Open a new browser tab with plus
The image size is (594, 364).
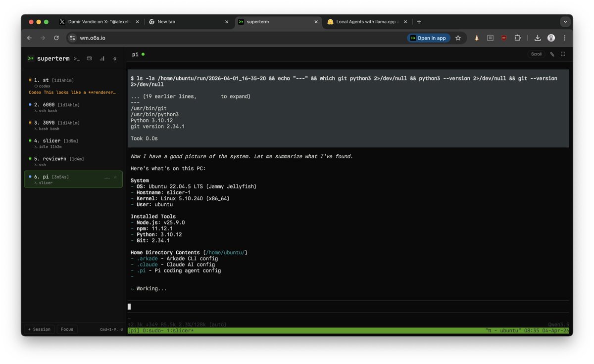(419, 22)
